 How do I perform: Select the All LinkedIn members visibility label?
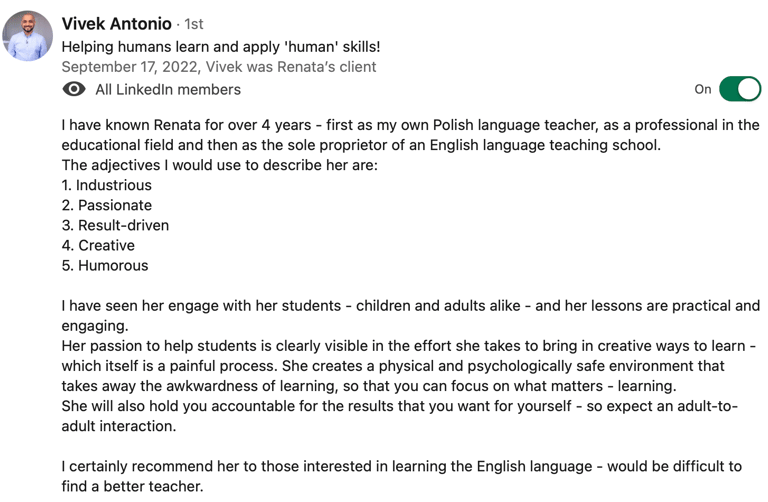(x=168, y=90)
